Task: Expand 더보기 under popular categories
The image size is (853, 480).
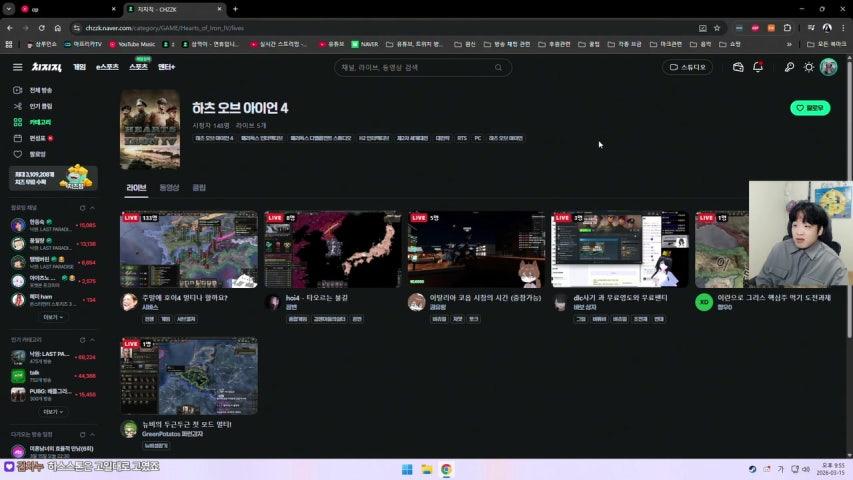Action: pos(53,411)
